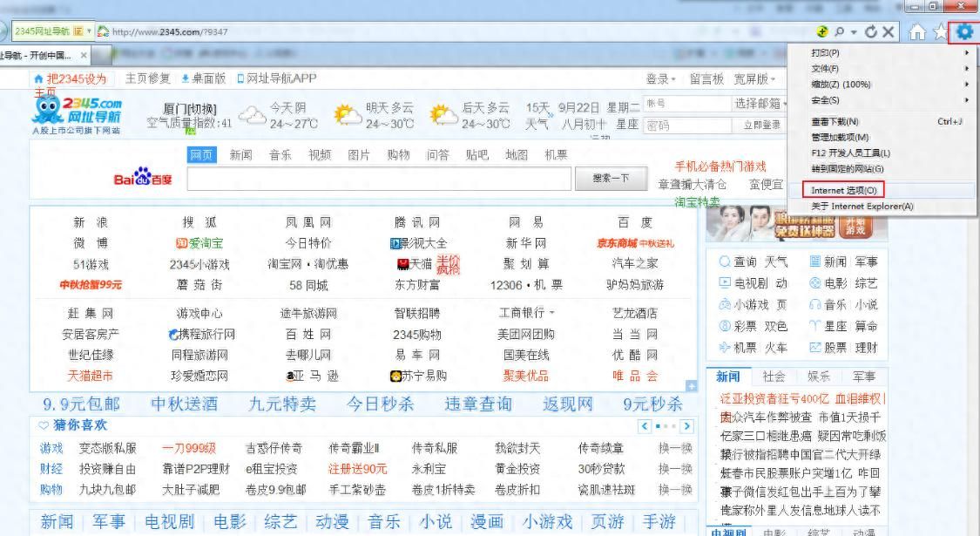Click the Baidu logo

click(143, 178)
